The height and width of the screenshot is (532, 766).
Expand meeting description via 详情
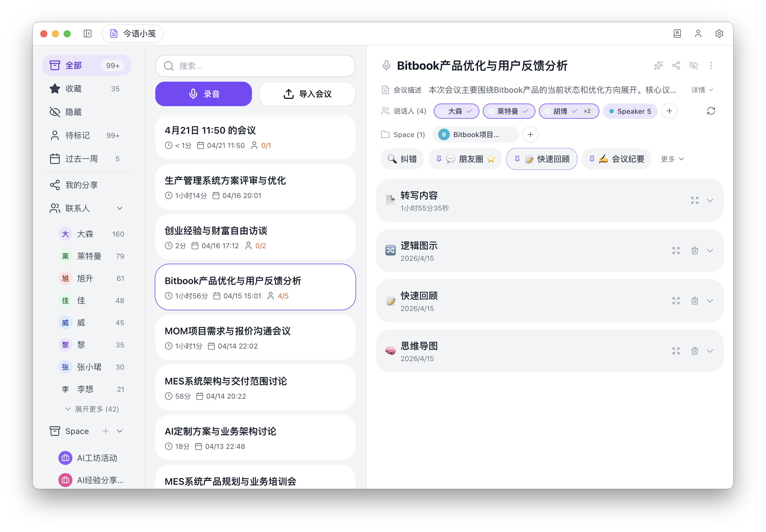[x=702, y=90]
